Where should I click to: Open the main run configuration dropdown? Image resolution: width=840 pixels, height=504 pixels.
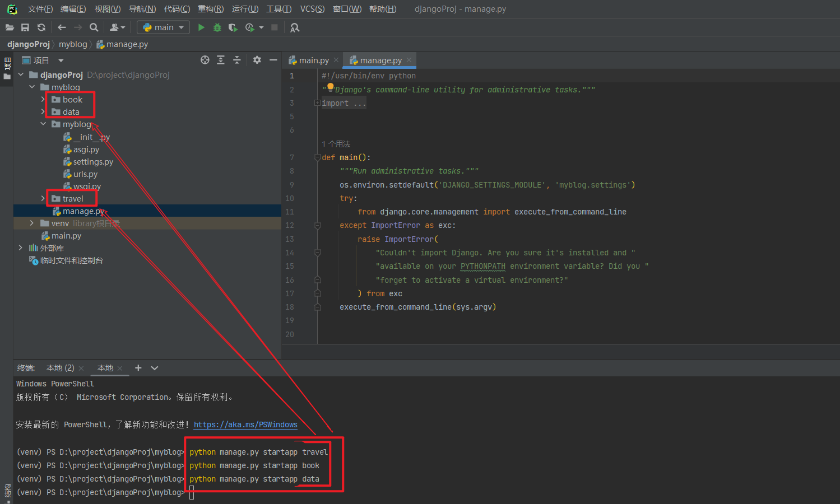[x=163, y=27]
